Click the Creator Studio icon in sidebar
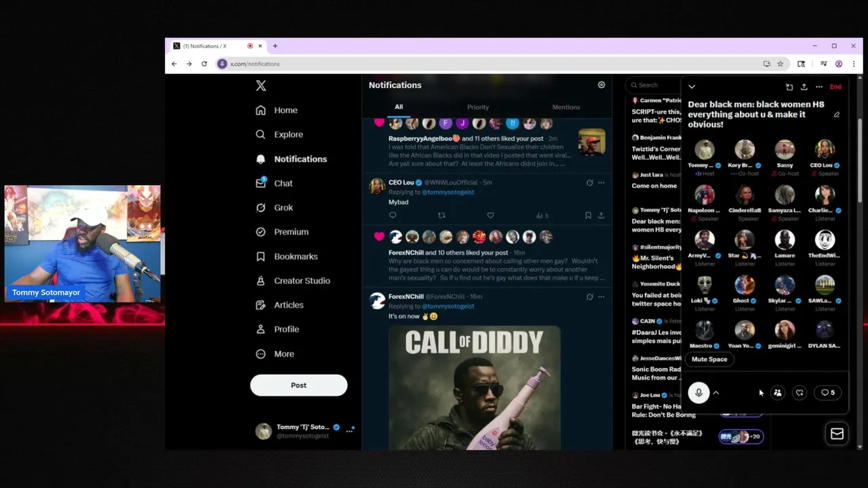Viewport: 868px width, 488px height. coord(261,281)
